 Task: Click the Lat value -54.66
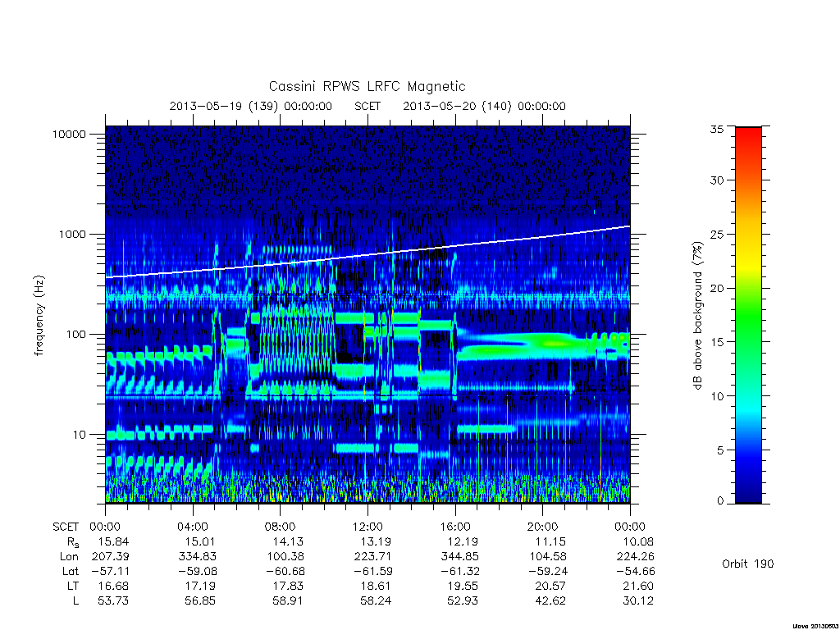pyautogui.click(x=636, y=571)
